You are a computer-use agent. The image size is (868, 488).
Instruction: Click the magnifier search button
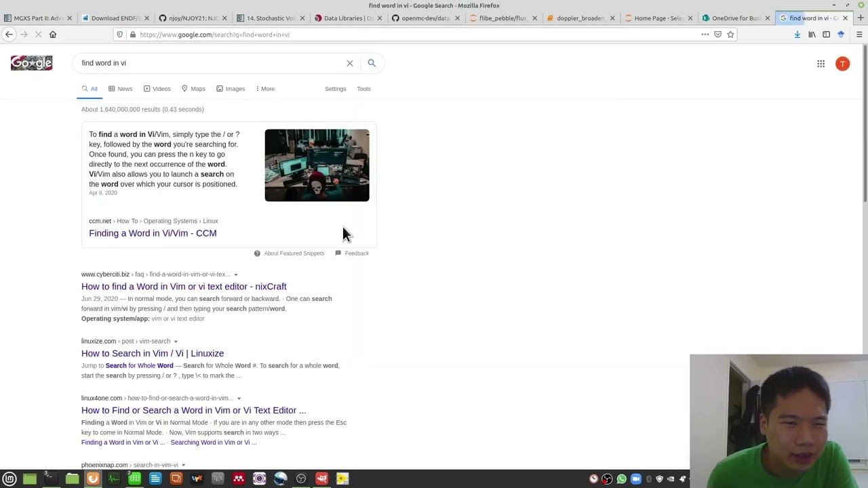click(372, 63)
